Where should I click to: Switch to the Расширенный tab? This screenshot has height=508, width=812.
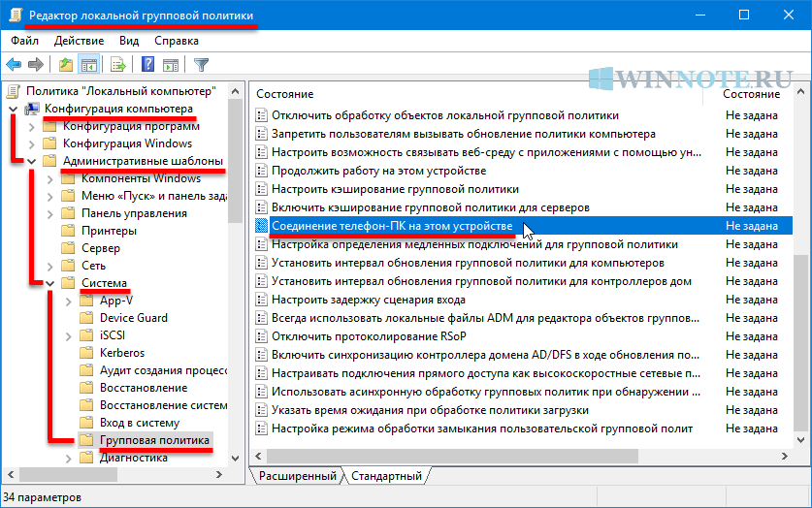(x=298, y=477)
